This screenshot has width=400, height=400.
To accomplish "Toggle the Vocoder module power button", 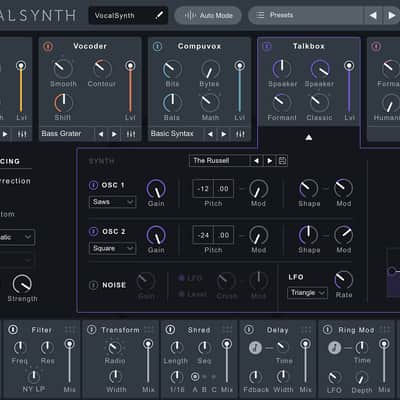I will pos(48,46).
